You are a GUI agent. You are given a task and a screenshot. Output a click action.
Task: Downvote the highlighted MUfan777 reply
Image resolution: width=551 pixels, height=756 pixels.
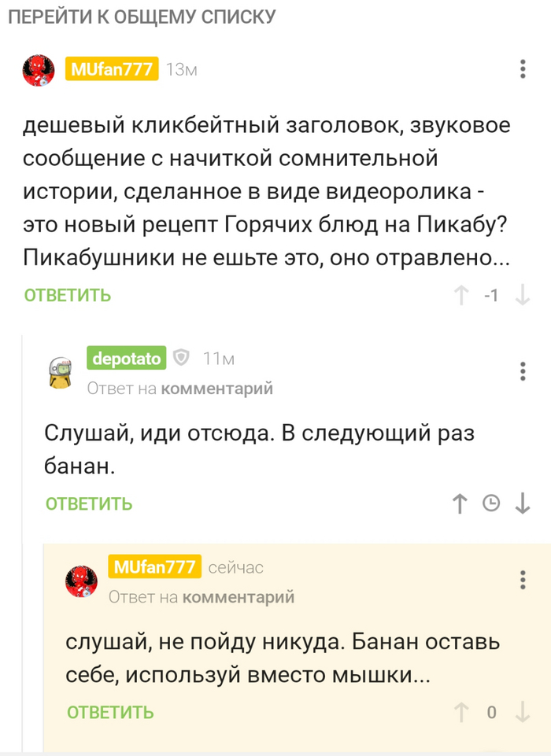coord(522,713)
